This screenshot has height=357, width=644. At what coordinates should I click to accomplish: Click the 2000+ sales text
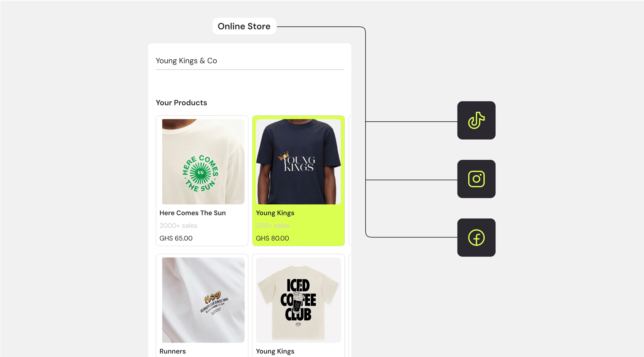(178, 226)
